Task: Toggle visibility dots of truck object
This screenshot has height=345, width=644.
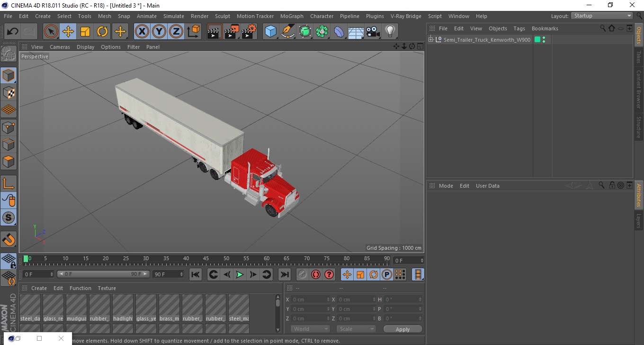Action: (x=544, y=40)
